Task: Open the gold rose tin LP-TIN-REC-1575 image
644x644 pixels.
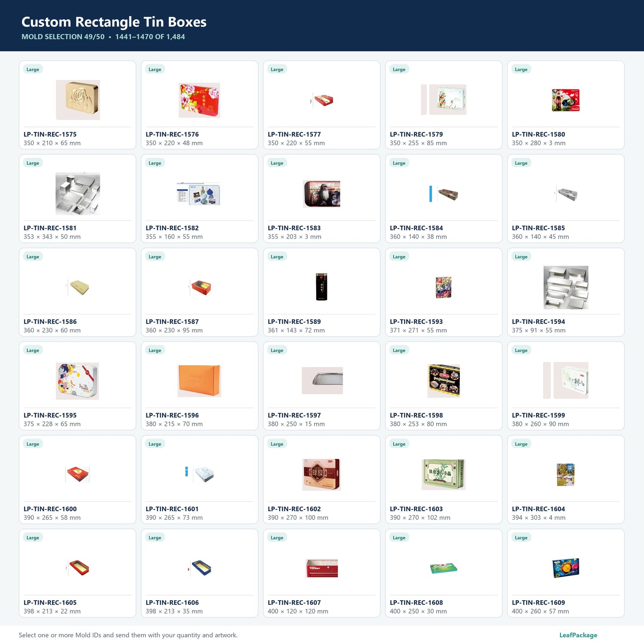Action: (x=78, y=100)
